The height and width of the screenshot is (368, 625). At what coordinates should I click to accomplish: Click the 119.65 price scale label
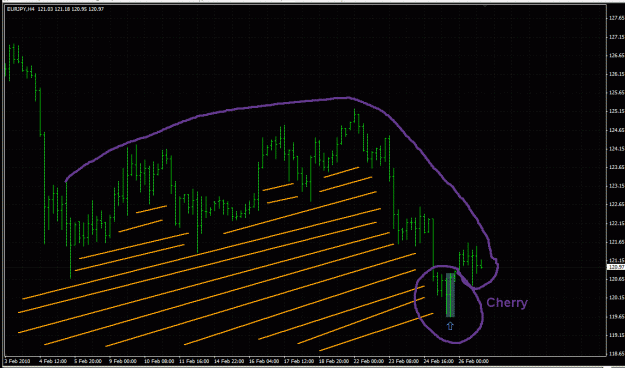click(x=617, y=317)
